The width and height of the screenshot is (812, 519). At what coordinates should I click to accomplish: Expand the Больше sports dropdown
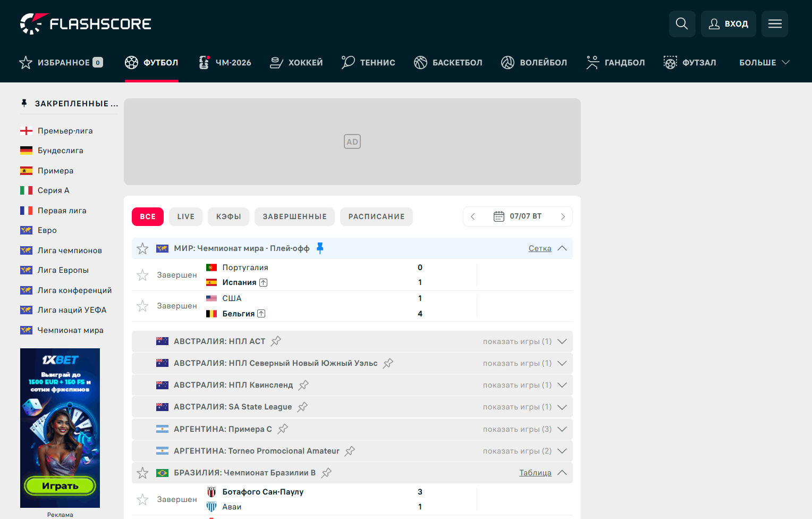click(764, 62)
